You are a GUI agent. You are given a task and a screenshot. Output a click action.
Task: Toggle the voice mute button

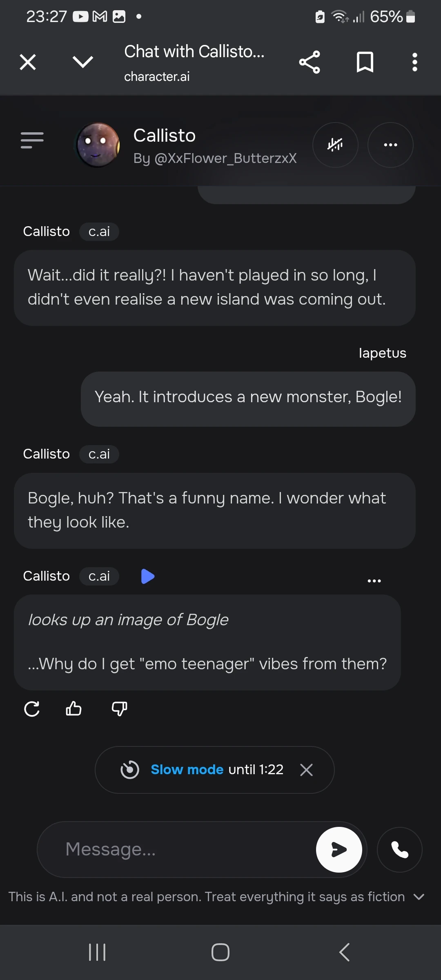coord(335,145)
